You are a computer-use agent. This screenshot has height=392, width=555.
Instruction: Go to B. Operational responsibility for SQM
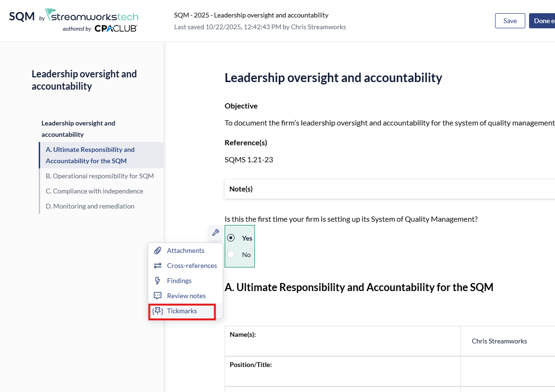point(100,176)
